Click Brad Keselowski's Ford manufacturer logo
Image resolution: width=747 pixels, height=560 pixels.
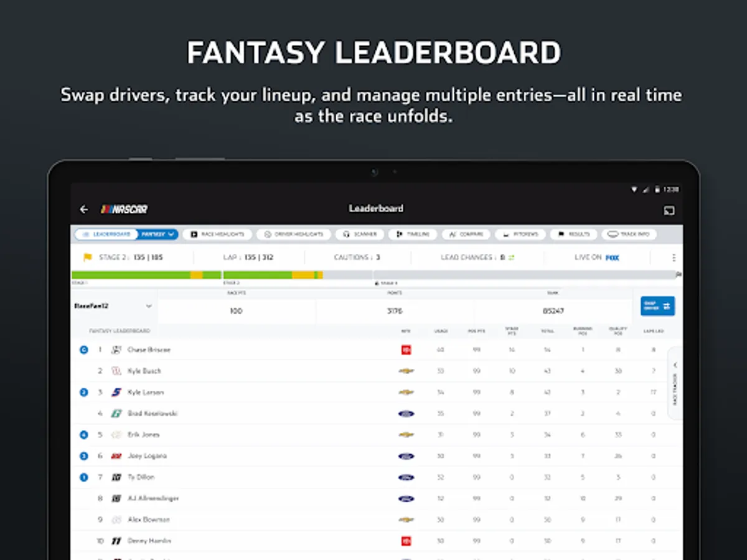click(406, 413)
